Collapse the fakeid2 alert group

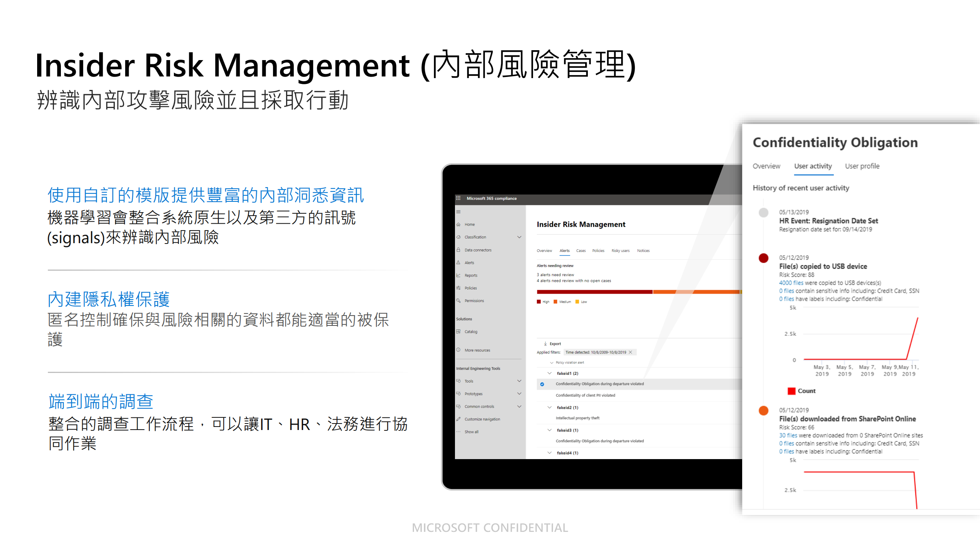pyautogui.click(x=549, y=407)
